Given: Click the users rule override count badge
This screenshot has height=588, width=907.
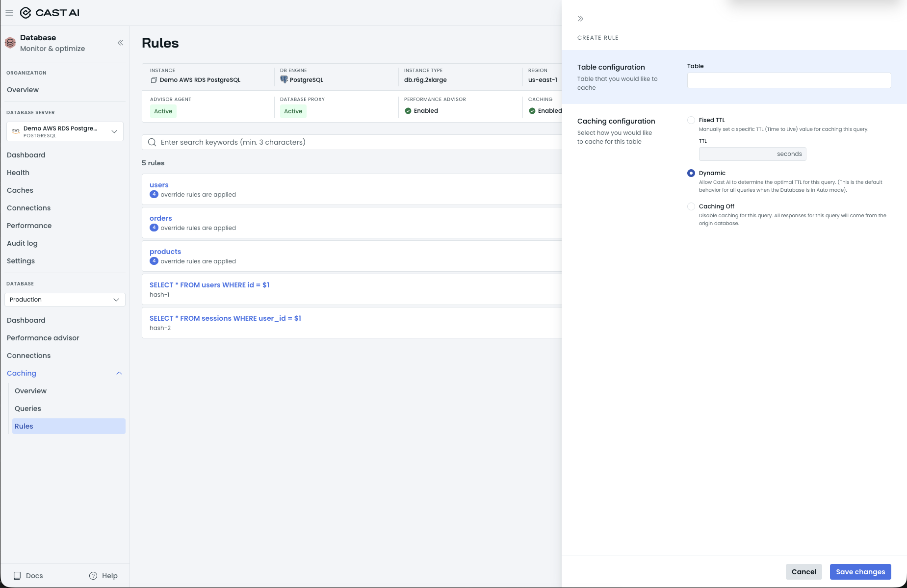Looking at the screenshot, I should (x=154, y=194).
